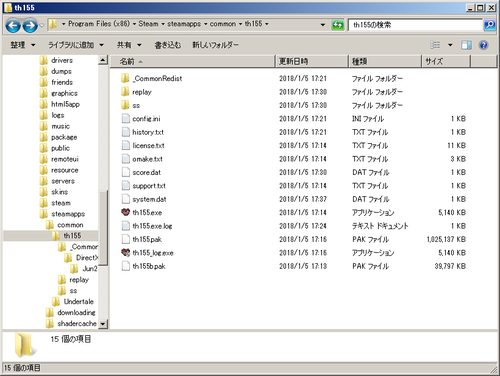Screen dimensions: 500x376
Task: Click the refresh button beside address bar
Action: coord(338,25)
